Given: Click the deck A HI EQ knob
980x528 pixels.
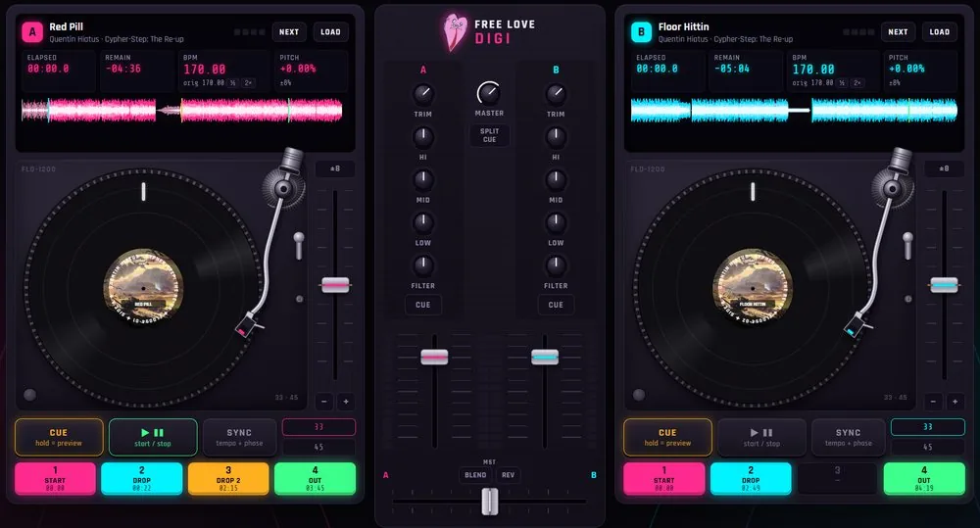Looking at the screenshot, I should pos(423,136).
